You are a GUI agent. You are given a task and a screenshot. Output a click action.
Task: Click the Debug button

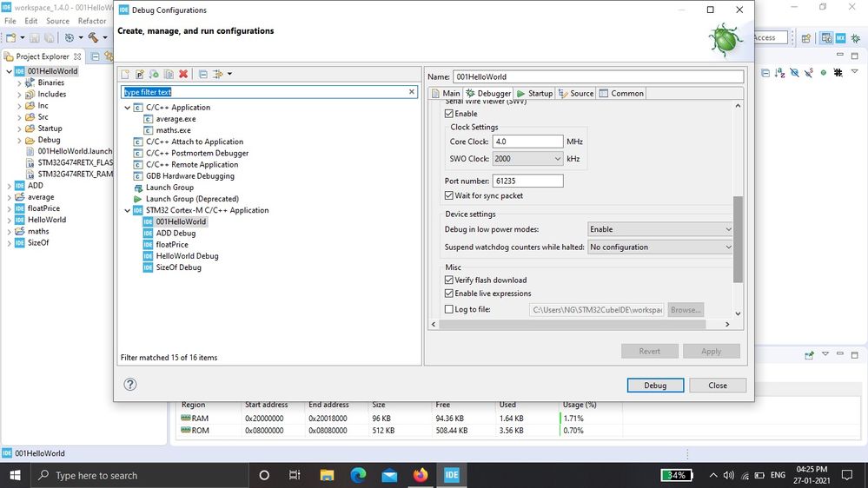pos(655,385)
